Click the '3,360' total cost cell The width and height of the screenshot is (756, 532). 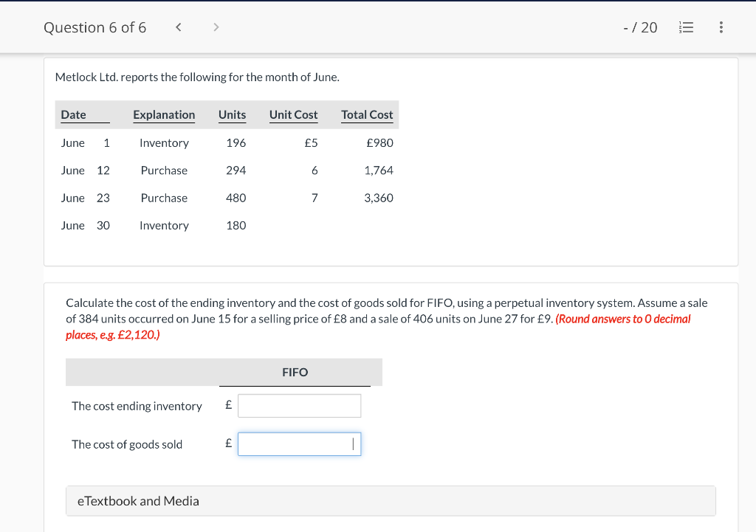[379, 198]
